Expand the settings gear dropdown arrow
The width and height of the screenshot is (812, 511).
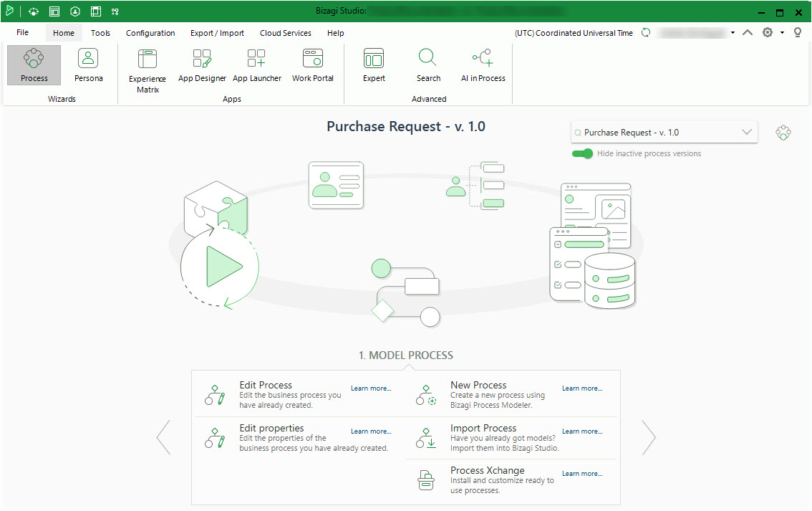click(x=782, y=33)
